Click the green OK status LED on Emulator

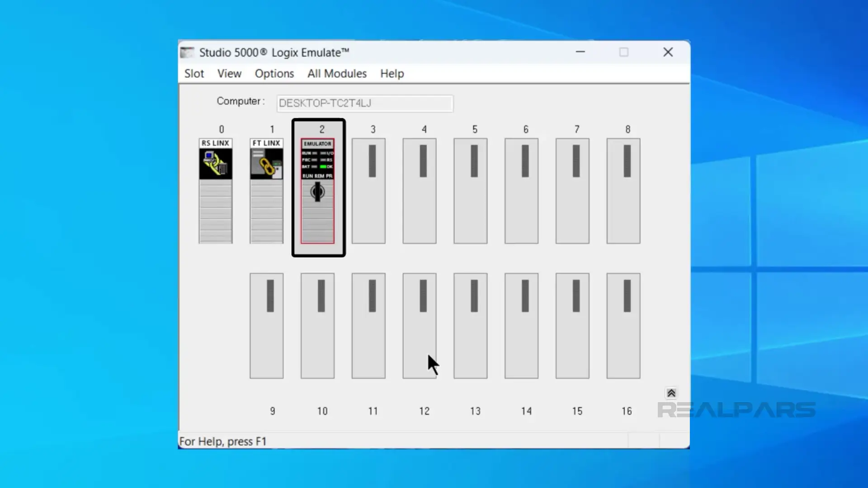click(324, 166)
